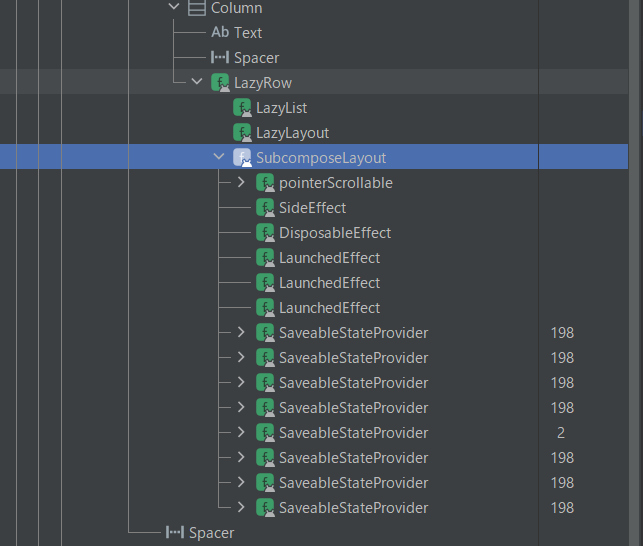Click the LazyLayout function icon
This screenshot has width=643, height=546.
(x=242, y=133)
